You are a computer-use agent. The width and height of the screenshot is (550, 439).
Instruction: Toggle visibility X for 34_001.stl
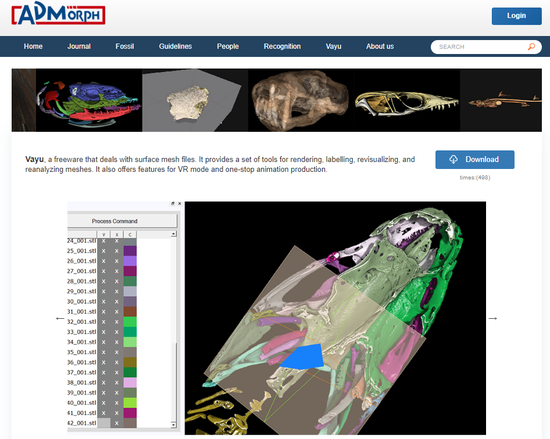pos(103,342)
